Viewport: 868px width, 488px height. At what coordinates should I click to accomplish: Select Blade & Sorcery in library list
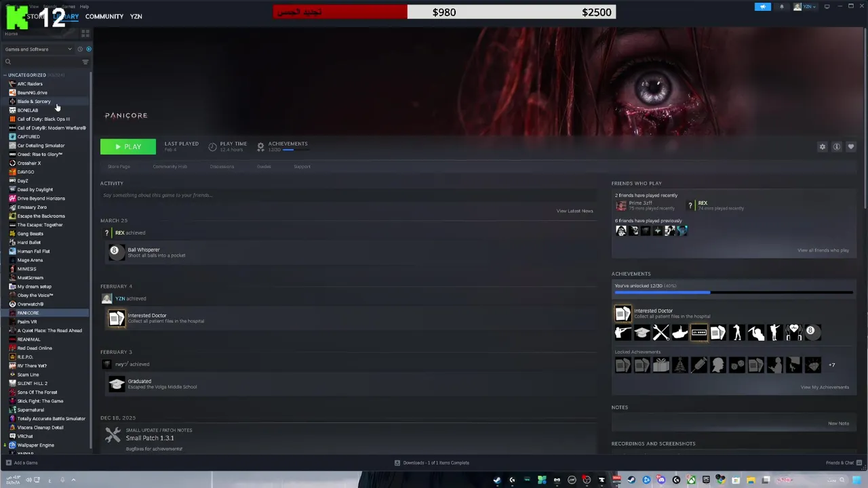(x=33, y=102)
